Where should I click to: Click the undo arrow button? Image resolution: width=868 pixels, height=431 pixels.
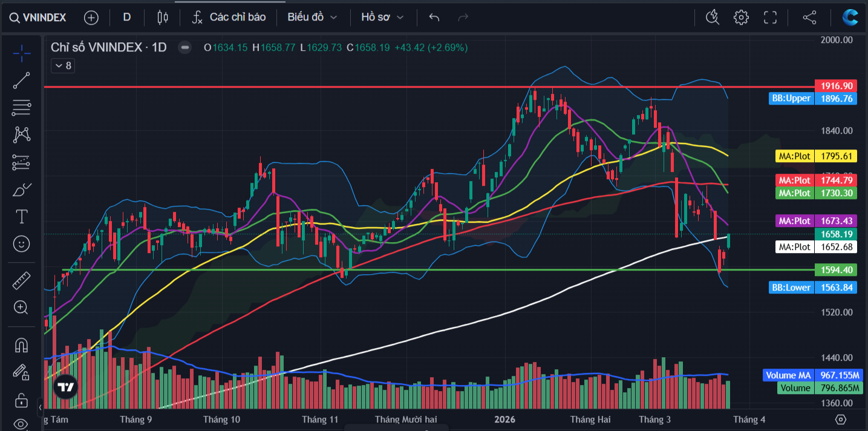434,18
